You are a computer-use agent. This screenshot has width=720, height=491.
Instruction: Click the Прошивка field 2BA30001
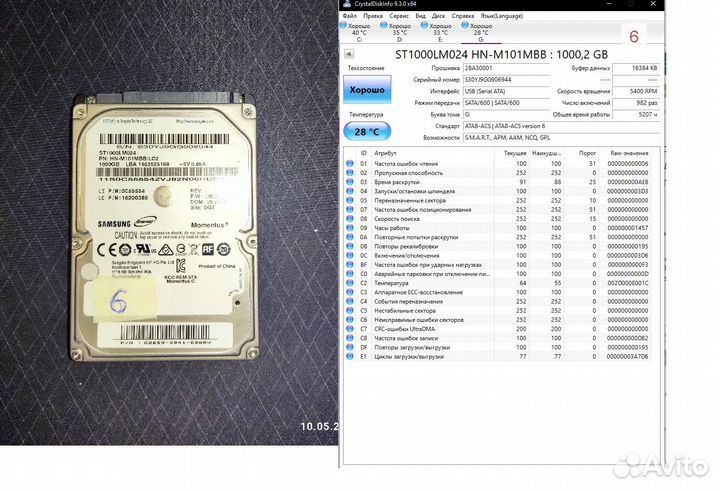coord(506,68)
